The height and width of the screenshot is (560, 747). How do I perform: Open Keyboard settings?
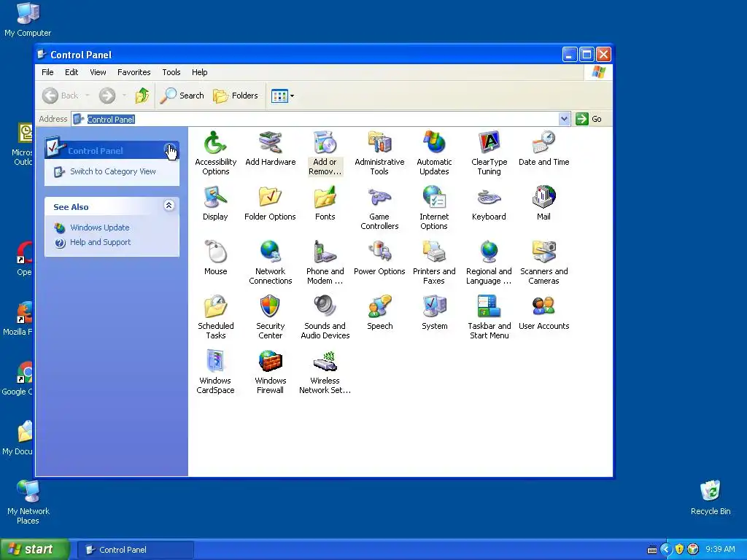click(489, 203)
